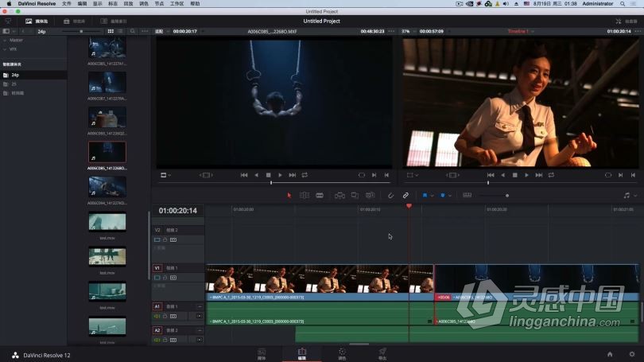
Task: Switch to the Deliver page
Action: coord(382,354)
